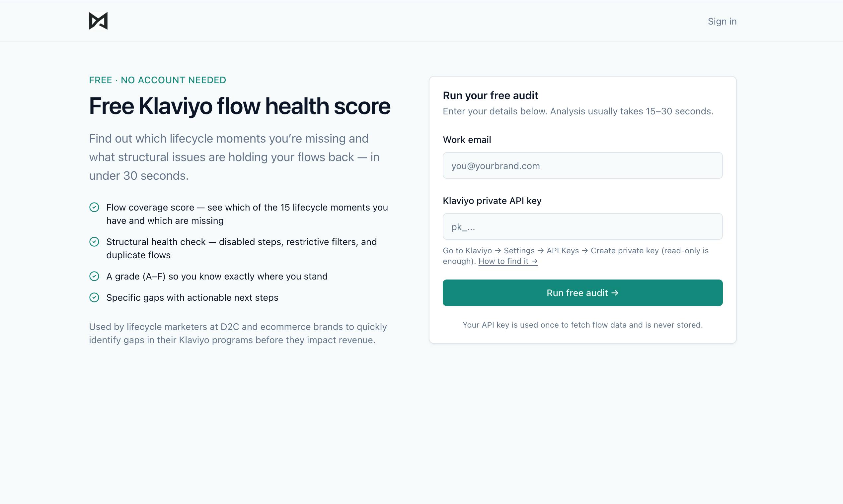Click check icon beside Specific gaps item
Image resolution: width=843 pixels, height=504 pixels.
pyautogui.click(x=94, y=297)
